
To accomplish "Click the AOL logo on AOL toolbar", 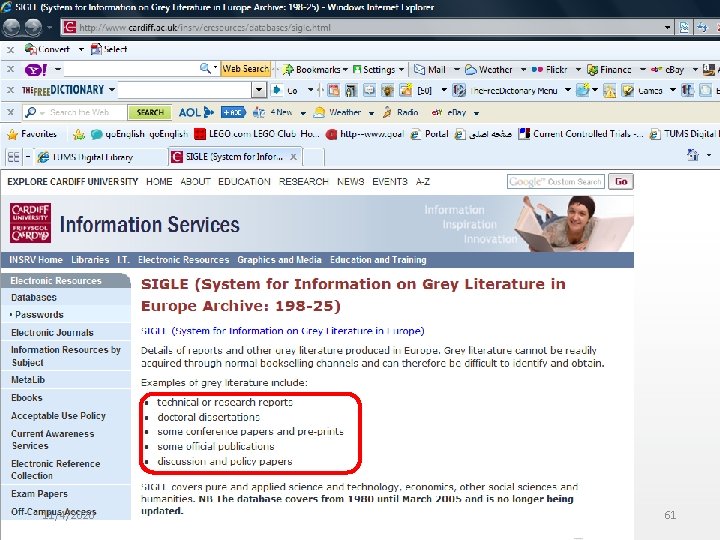I will (x=196, y=112).
